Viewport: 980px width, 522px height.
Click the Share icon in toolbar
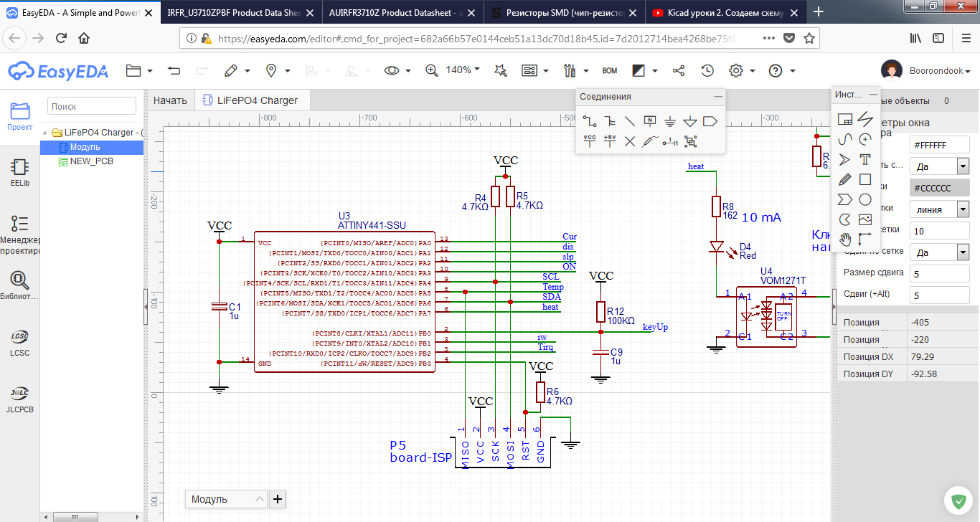click(679, 70)
